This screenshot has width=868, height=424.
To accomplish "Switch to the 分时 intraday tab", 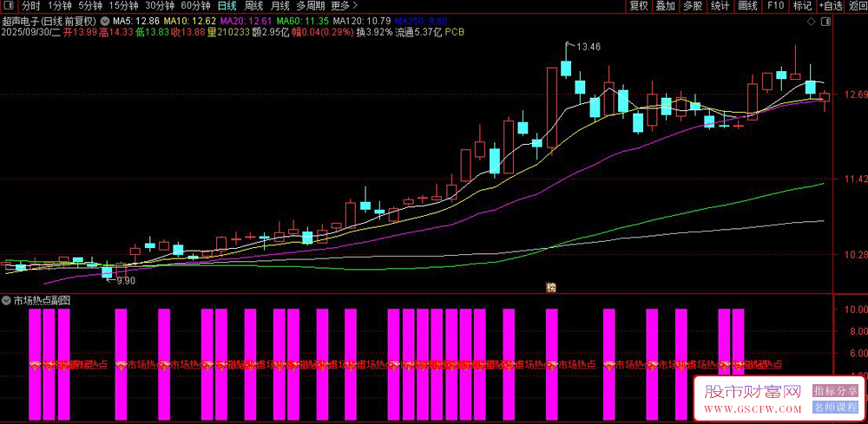I will point(30,5).
